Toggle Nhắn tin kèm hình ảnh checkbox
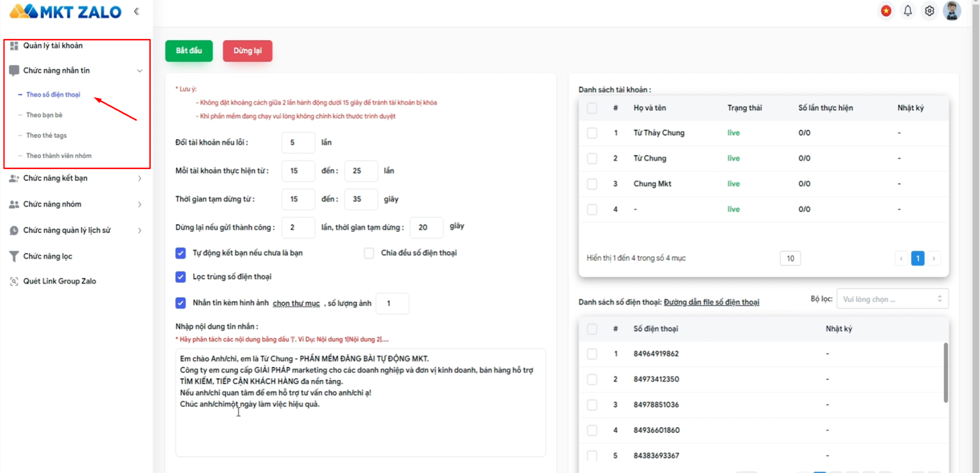Viewport: 980px width, 473px height. click(x=181, y=302)
